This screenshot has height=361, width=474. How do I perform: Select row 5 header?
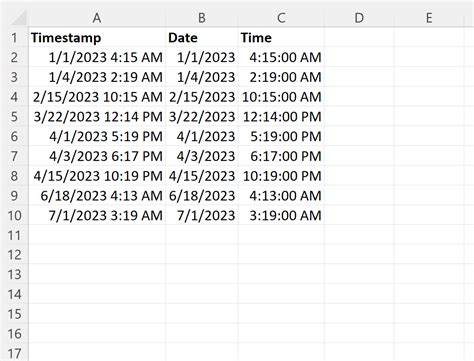(x=14, y=116)
